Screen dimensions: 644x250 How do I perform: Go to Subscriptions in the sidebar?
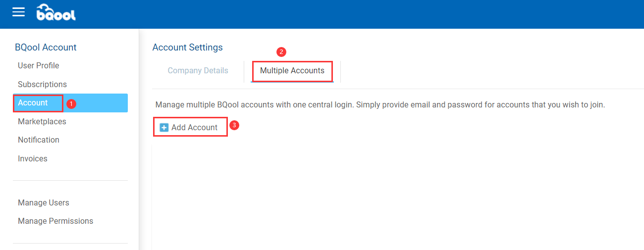(x=42, y=85)
